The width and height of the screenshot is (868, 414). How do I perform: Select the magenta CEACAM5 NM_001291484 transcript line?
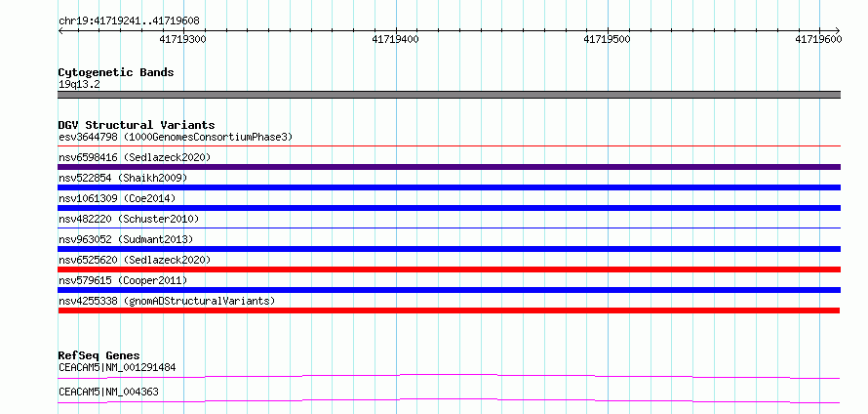(x=449, y=377)
